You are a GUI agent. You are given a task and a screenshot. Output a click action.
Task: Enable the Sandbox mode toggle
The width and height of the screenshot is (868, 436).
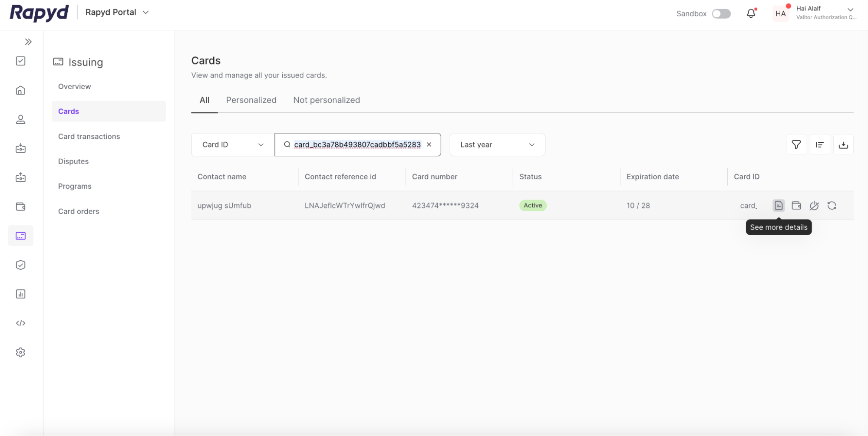(721, 13)
